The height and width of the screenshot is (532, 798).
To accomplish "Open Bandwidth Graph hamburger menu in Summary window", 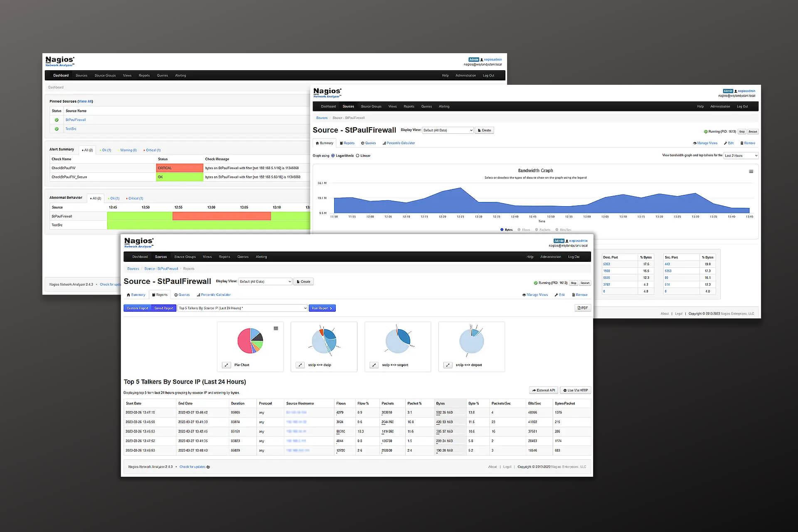I will (x=751, y=171).
